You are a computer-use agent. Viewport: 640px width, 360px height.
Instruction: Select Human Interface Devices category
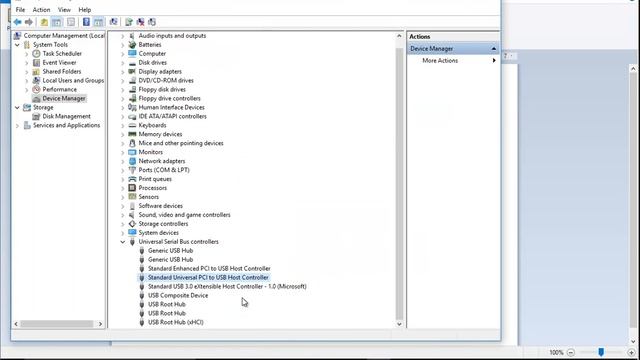point(171,107)
